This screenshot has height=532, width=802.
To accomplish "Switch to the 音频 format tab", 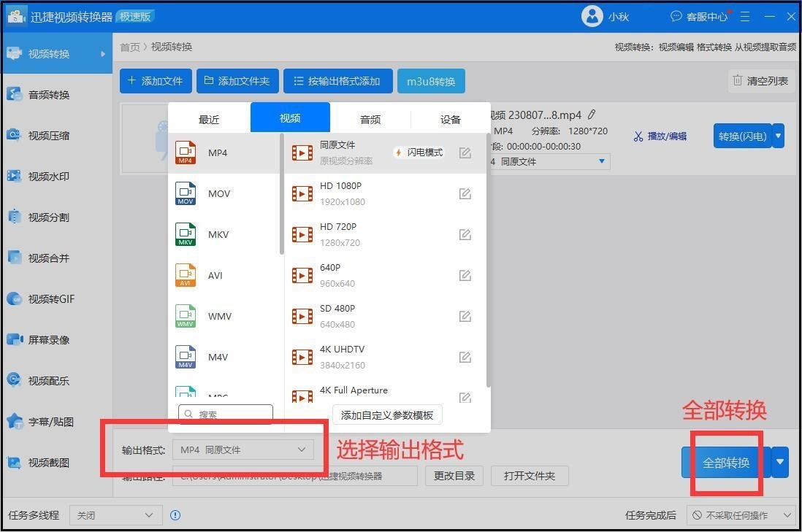I will (x=370, y=120).
